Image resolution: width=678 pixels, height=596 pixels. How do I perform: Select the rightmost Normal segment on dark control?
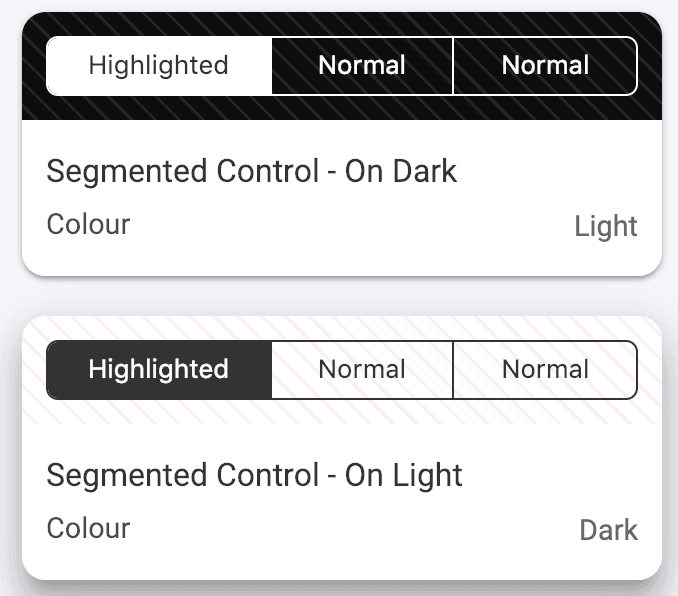(545, 66)
